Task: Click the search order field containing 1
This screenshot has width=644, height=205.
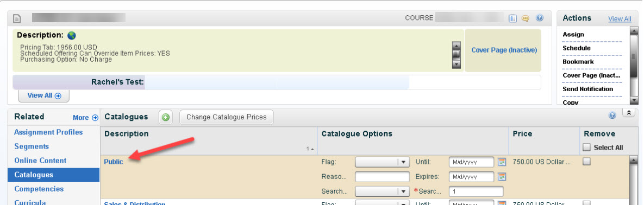Action: tap(476, 191)
